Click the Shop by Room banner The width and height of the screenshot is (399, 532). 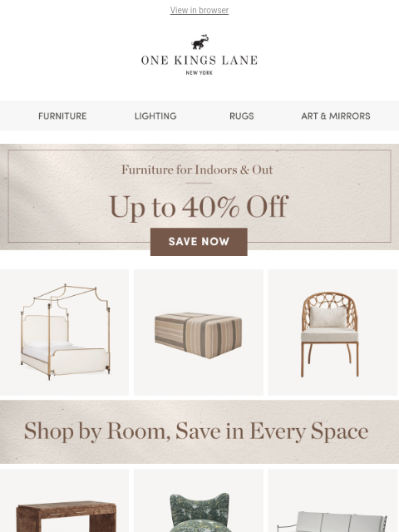199,431
